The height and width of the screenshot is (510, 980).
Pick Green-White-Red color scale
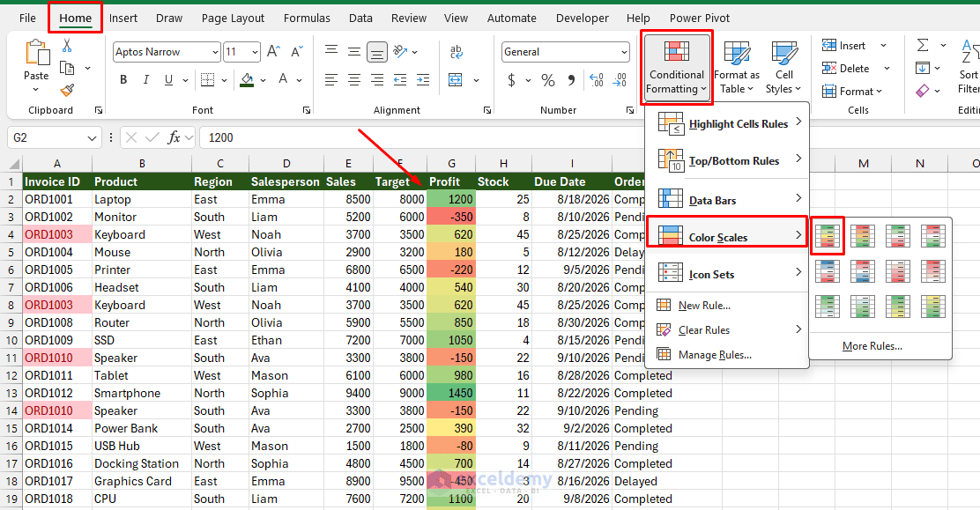click(x=897, y=236)
